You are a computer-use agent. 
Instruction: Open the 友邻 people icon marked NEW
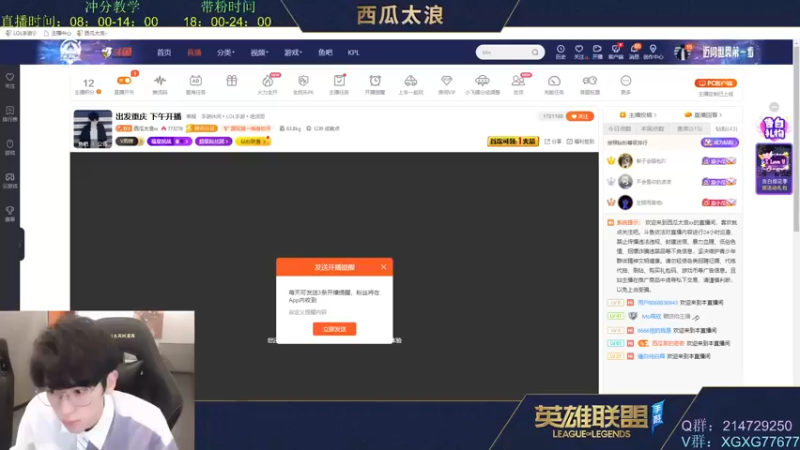[518, 81]
